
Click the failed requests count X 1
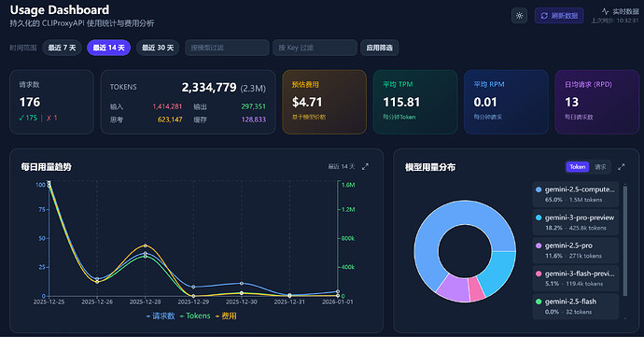tap(51, 118)
